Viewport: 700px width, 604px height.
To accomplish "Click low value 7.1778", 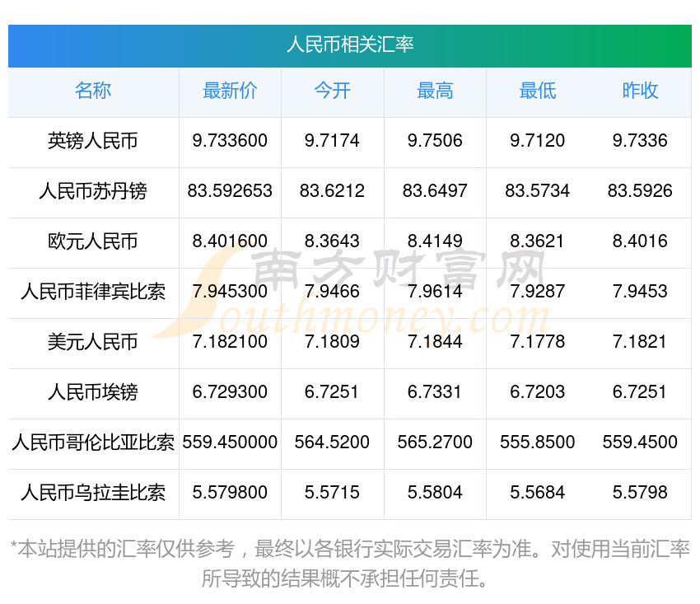I will coord(538,342).
